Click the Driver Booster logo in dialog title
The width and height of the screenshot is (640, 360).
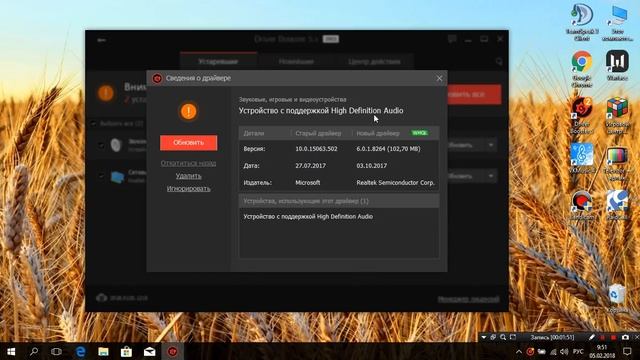tap(157, 78)
